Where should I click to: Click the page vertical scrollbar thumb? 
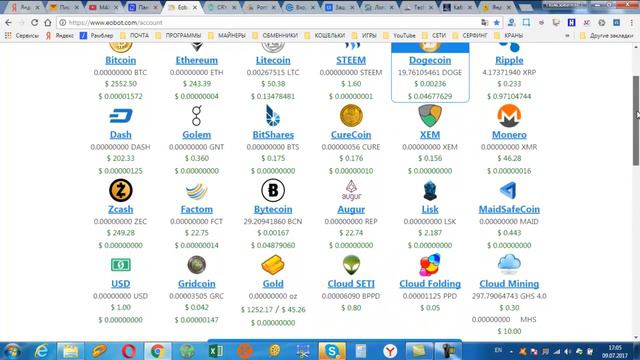click(x=636, y=120)
